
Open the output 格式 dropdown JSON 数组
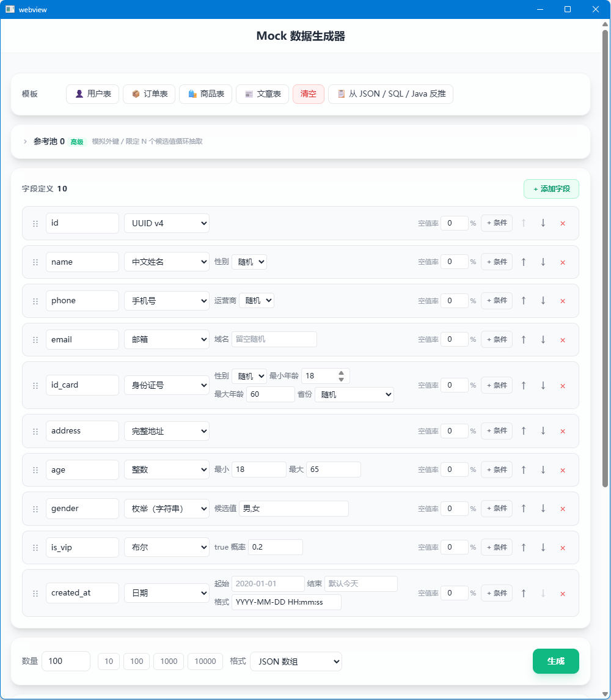[x=296, y=661]
